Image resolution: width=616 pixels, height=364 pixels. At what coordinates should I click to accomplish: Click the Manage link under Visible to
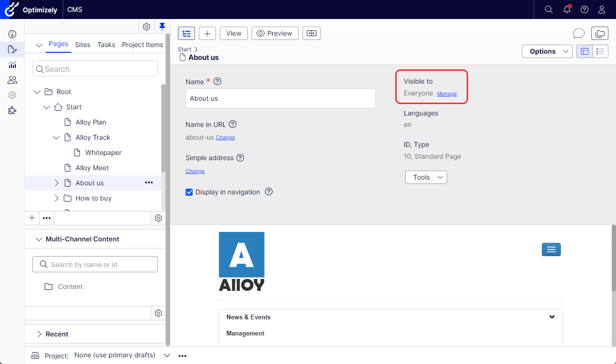[x=447, y=94]
